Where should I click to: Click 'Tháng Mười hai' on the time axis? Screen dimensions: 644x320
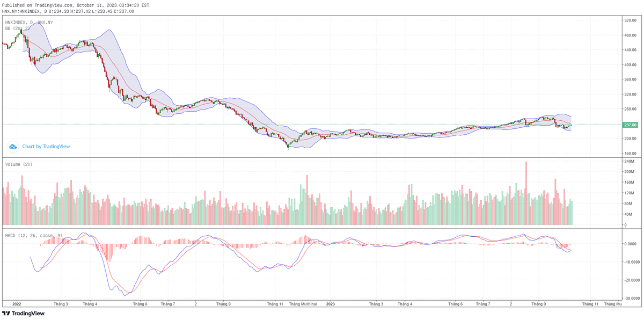tap(303, 304)
